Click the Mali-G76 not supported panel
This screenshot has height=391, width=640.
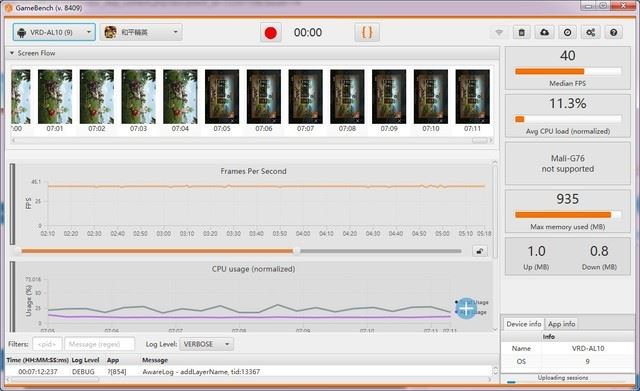tap(567, 163)
